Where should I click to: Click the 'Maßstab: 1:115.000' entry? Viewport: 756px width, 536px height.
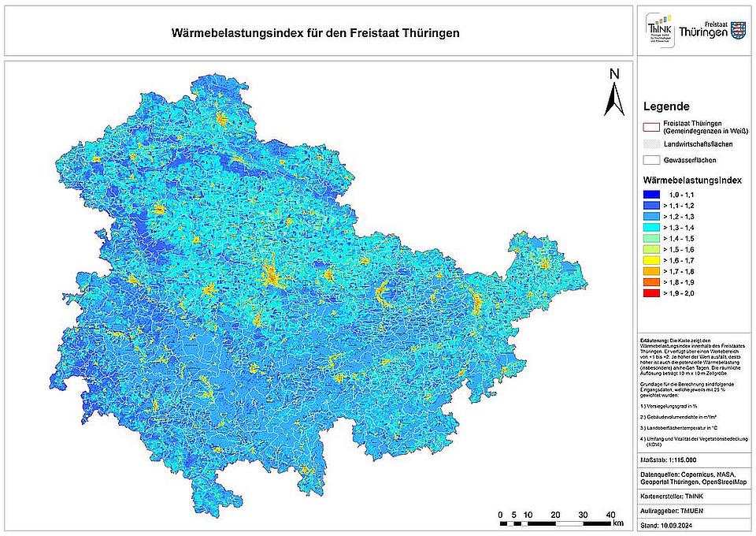(669, 460)
